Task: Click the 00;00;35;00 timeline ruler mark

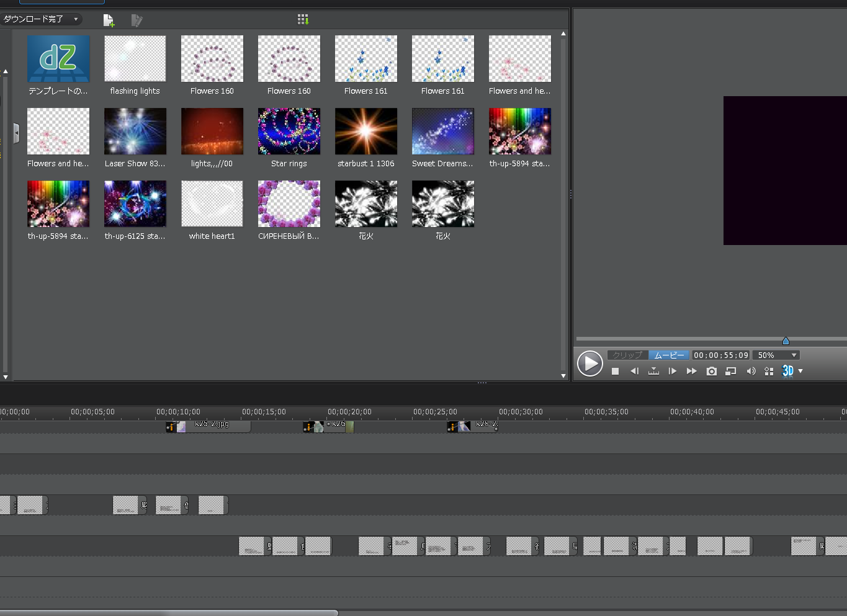Action: 606,412
